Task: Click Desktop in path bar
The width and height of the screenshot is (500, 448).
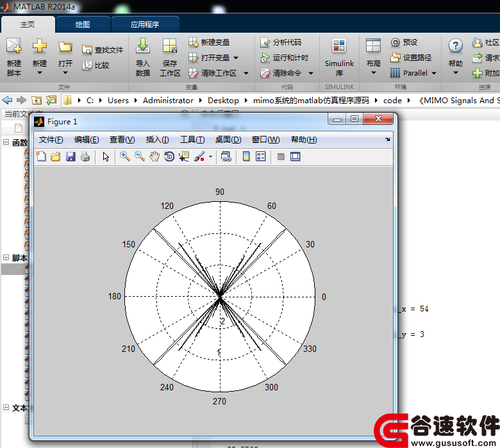Action: pos(223,101)
